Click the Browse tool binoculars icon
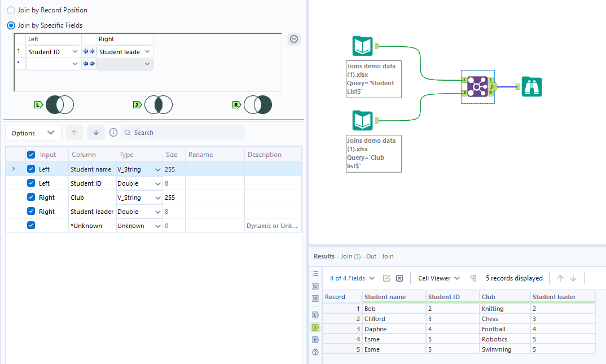 532,87
